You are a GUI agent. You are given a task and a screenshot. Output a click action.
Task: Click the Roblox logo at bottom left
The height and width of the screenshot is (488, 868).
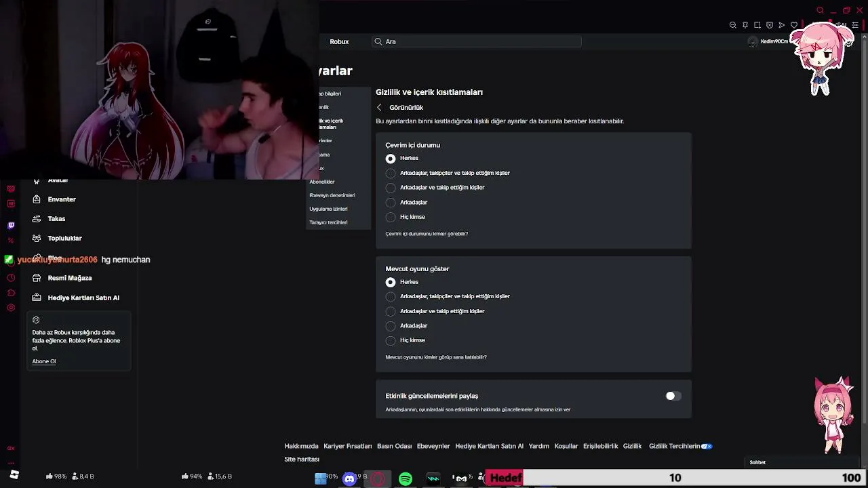14,474
